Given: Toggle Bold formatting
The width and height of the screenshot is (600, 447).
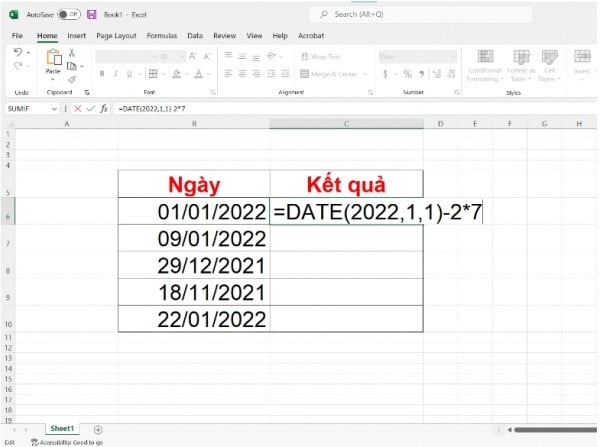Looking at the screenshot, I should (102, 73).
